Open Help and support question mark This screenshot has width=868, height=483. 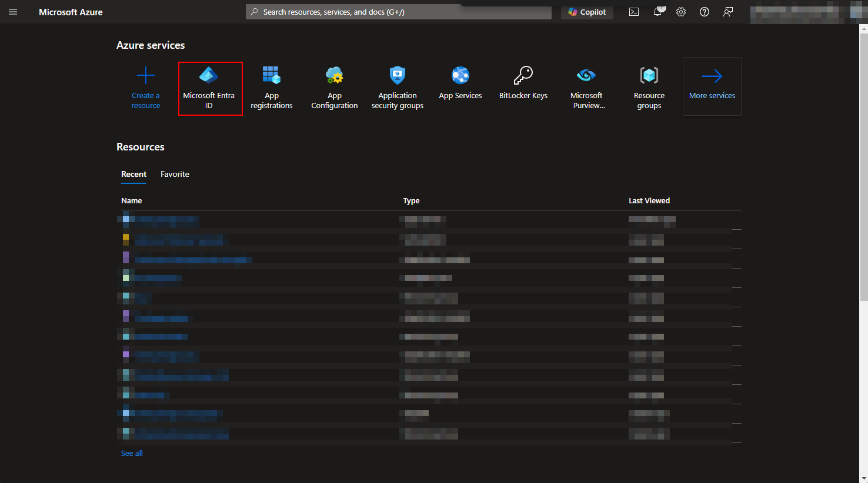705,12
